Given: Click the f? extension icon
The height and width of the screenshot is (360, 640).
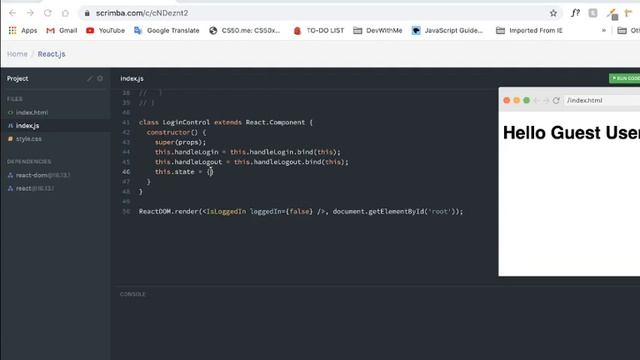Looking at the screenshot, I should pos(575,13).
